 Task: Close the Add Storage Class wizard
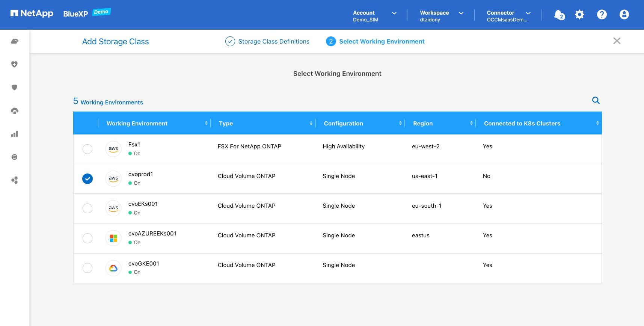click(x=617, y=41)
